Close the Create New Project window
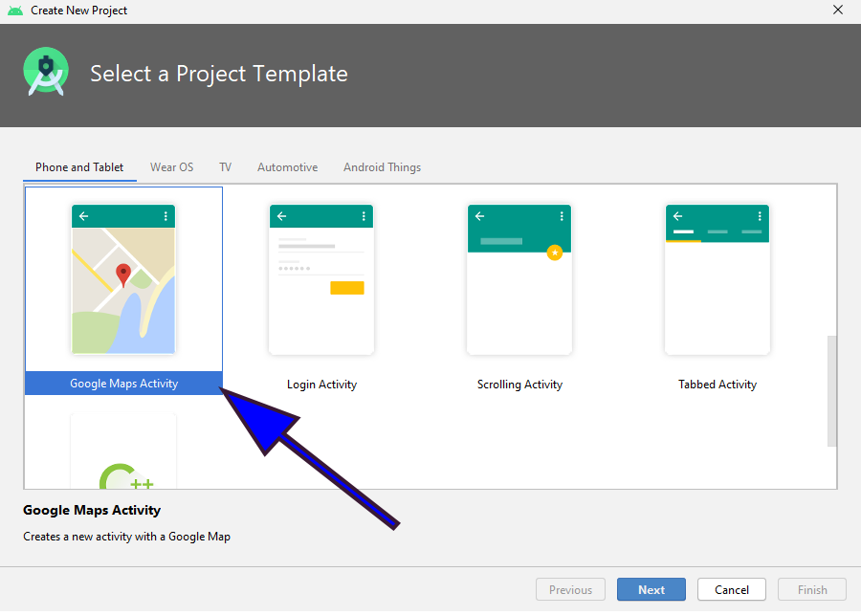Viewport: 861px width, 616px height. click(838, 10)
